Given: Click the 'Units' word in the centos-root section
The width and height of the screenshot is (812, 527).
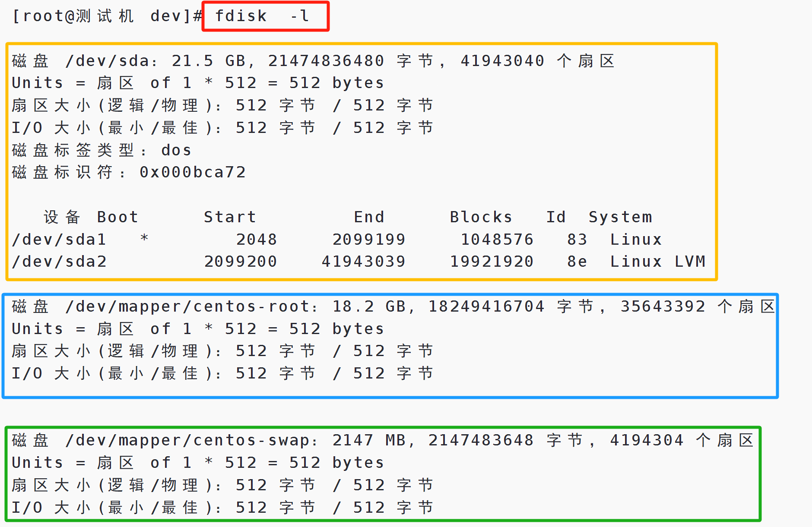Looking at the screenshot, I should pos(38,329).
